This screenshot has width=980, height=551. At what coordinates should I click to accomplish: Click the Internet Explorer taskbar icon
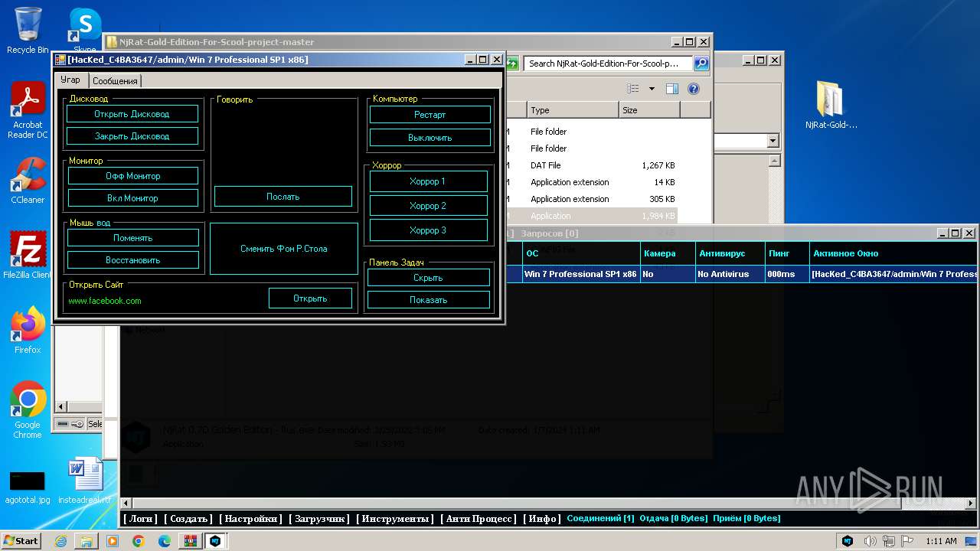(60, 541)
